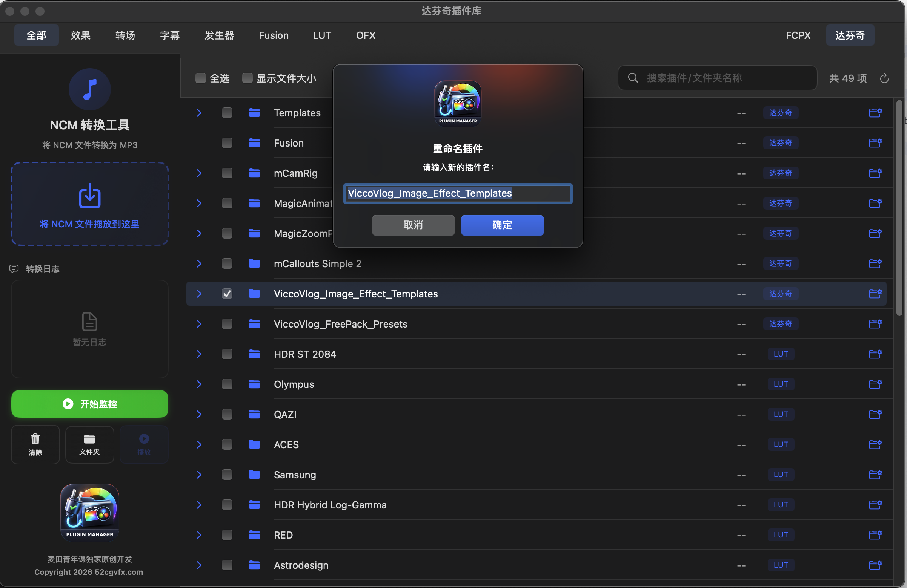This screenshot has width=907, height=588.
Task: Expand the mCallouts Simple 2 folder
Action: [x=199, y=263]
